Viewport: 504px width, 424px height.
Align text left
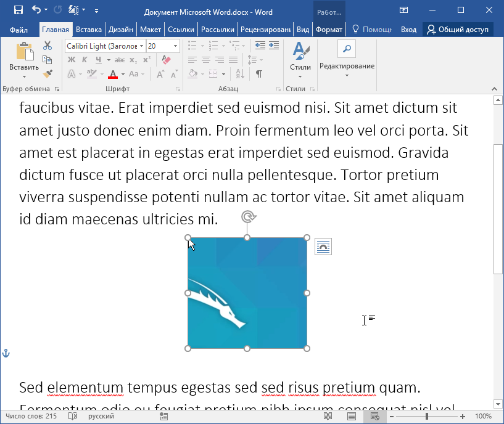pyautogui.click(x=192, y=60)
